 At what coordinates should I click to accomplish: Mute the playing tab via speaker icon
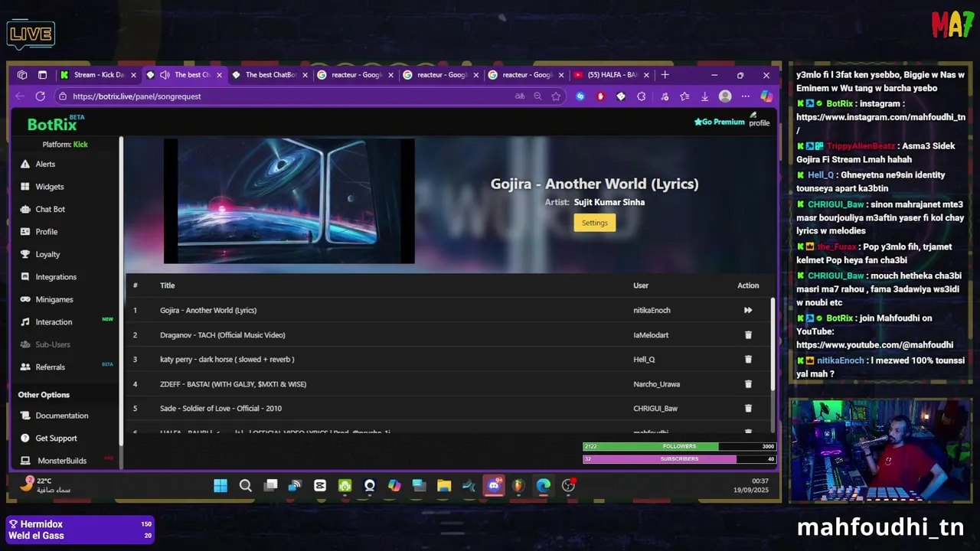[165, 75]
